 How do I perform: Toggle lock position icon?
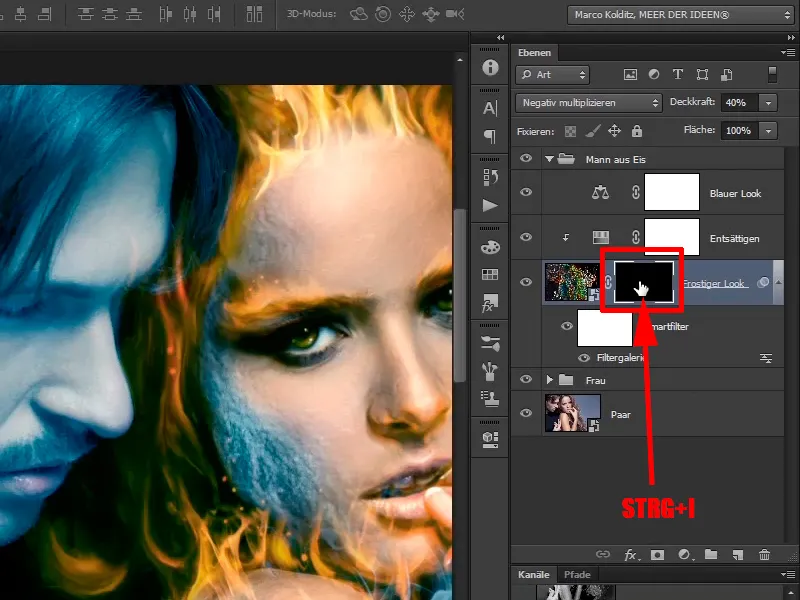point(614,131)
